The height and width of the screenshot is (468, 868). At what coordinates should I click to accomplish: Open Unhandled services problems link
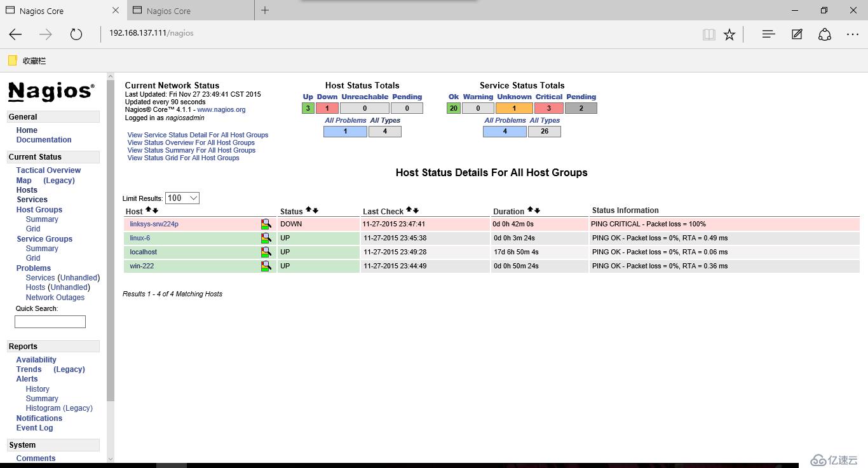[x=79, y=278]
